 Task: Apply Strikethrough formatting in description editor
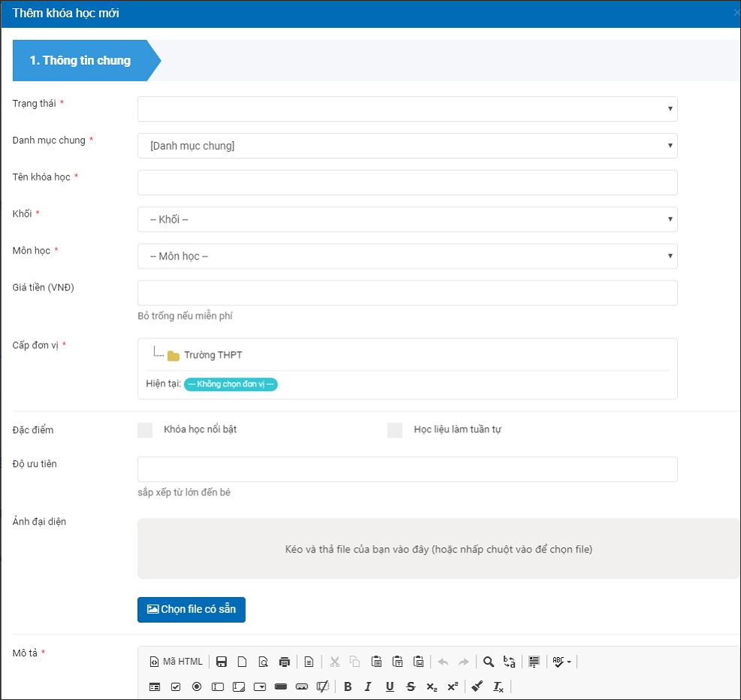pyautogui.click(x=410, y=686)
